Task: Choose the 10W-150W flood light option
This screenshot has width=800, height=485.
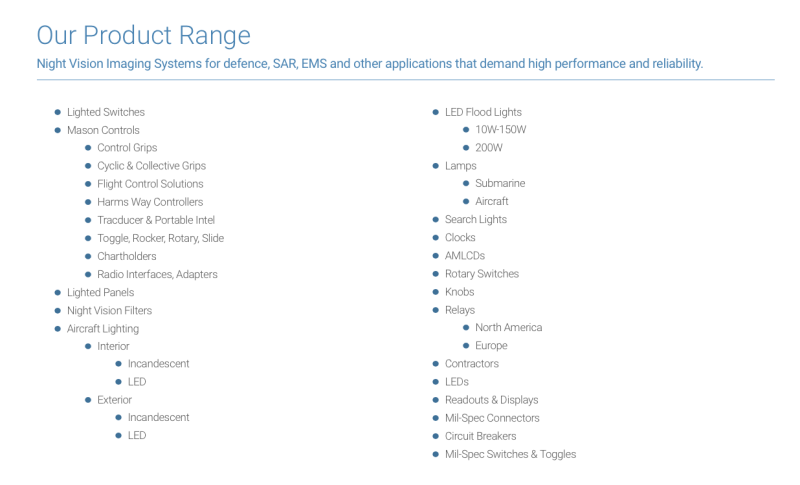Action: coord(501,130)
